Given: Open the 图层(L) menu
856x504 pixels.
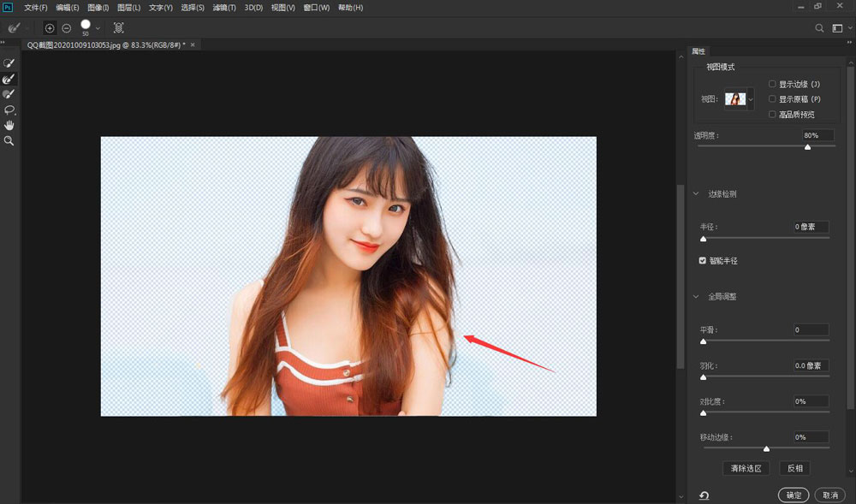Looking at the screenshot, I should point(130,8).
